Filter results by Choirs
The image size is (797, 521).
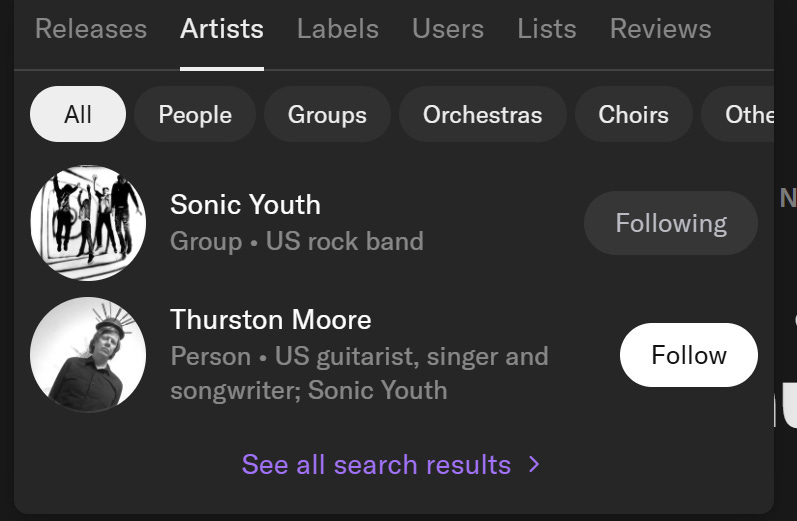[x=633, y=115]
